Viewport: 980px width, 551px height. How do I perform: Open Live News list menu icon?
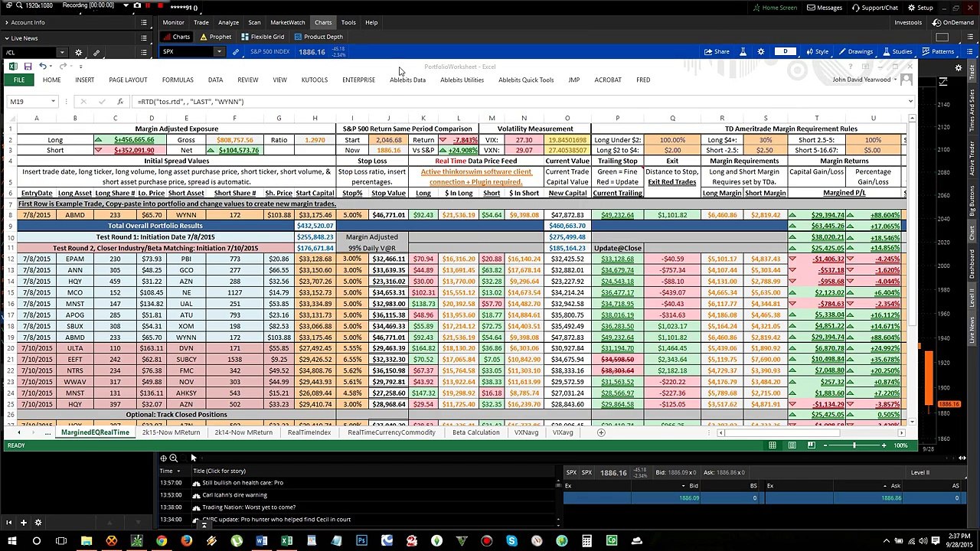point(143,38)
